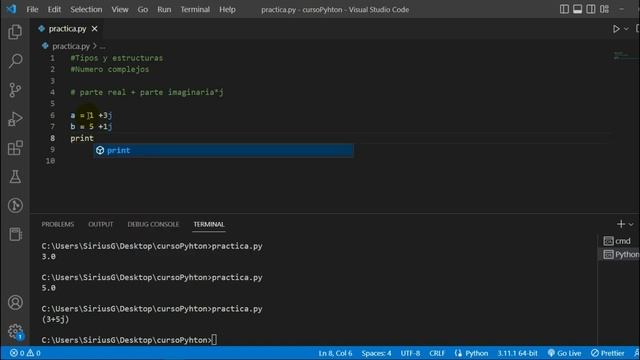Viewport: 640px width, 360px height.
Task: Open Source Control view
Action: pos(15,90)
